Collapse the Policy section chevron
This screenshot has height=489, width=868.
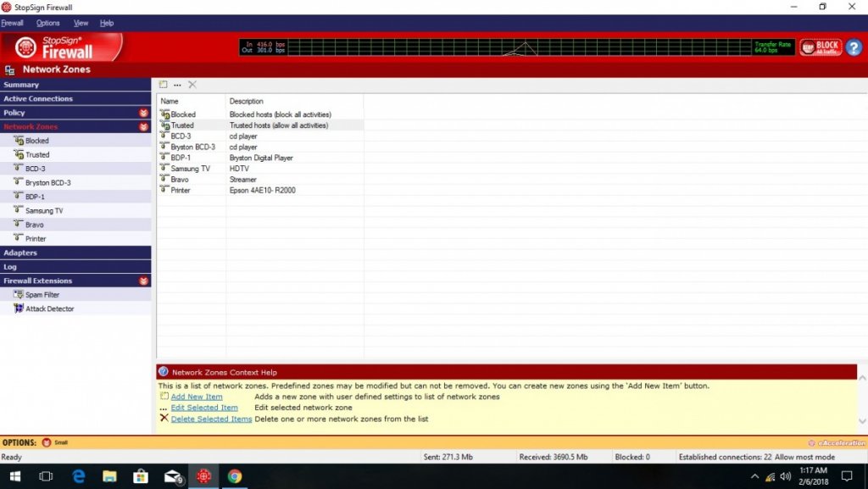coord(143,113)
